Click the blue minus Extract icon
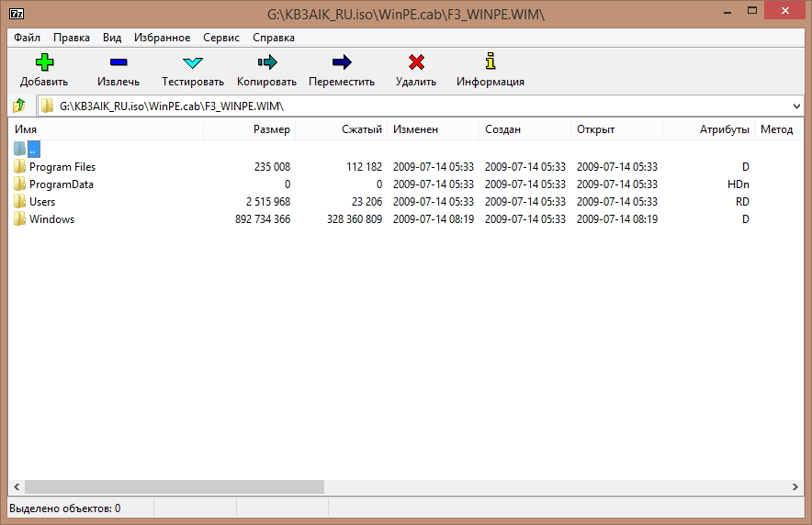 (118, 62)
